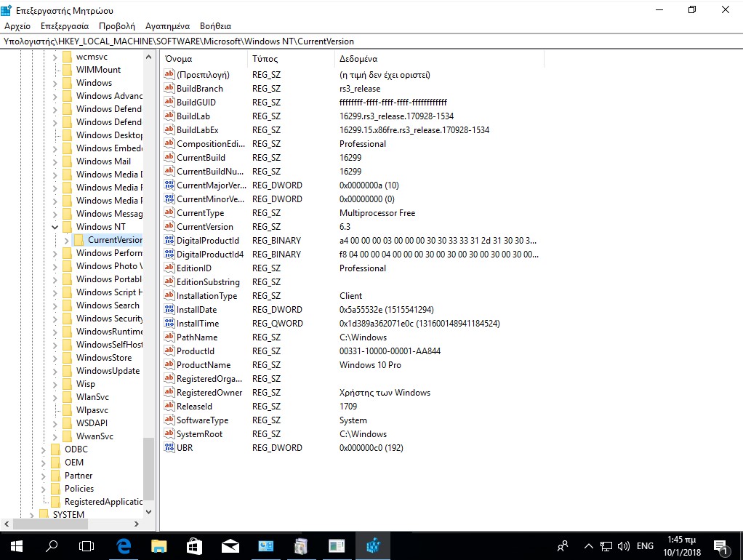Click the registry path address bar

(371, 41)
